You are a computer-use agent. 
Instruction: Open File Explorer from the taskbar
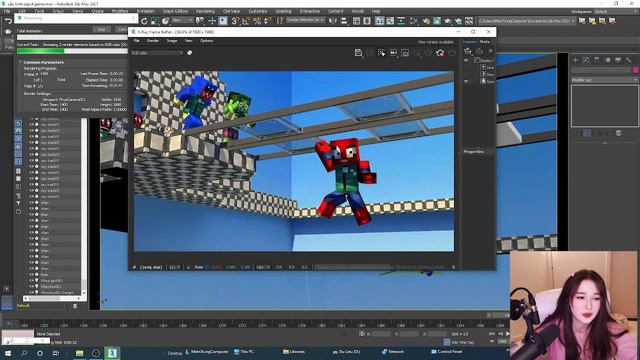point(80,353)
